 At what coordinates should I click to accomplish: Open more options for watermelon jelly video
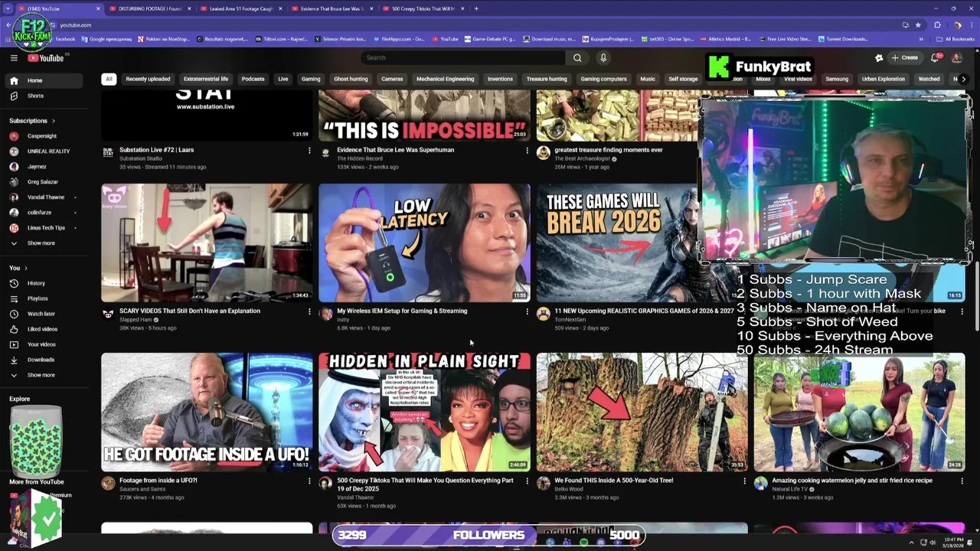click(962, 481)
